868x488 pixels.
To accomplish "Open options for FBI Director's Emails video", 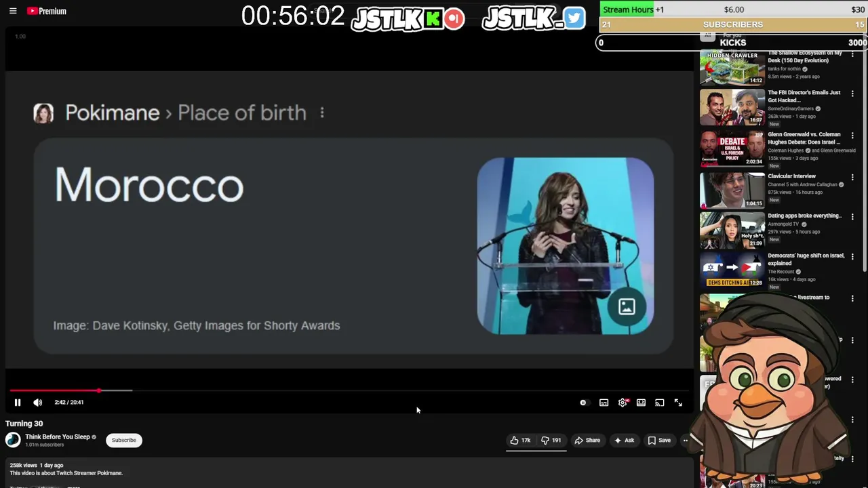I will (852, 94).
